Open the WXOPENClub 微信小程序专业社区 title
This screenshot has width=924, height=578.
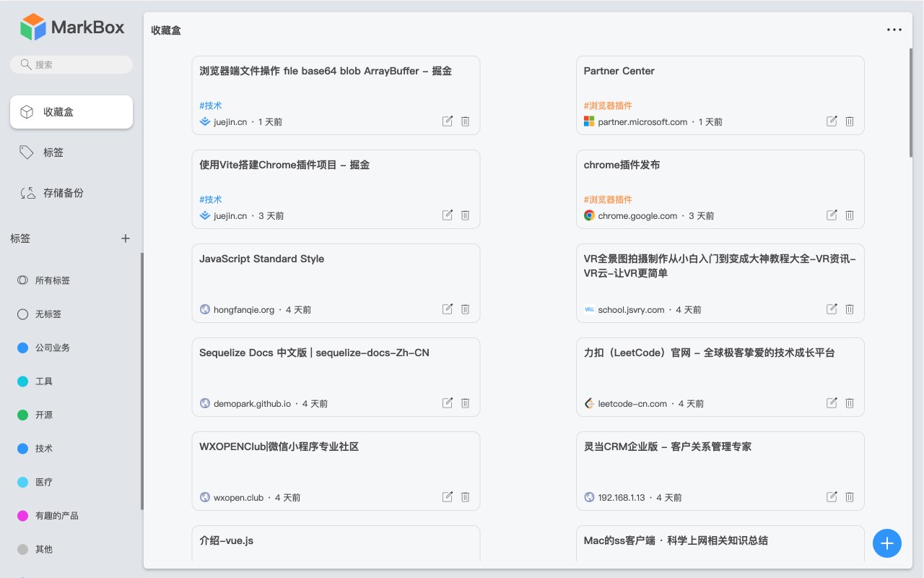pyautogui.click(x=279, y=447)
